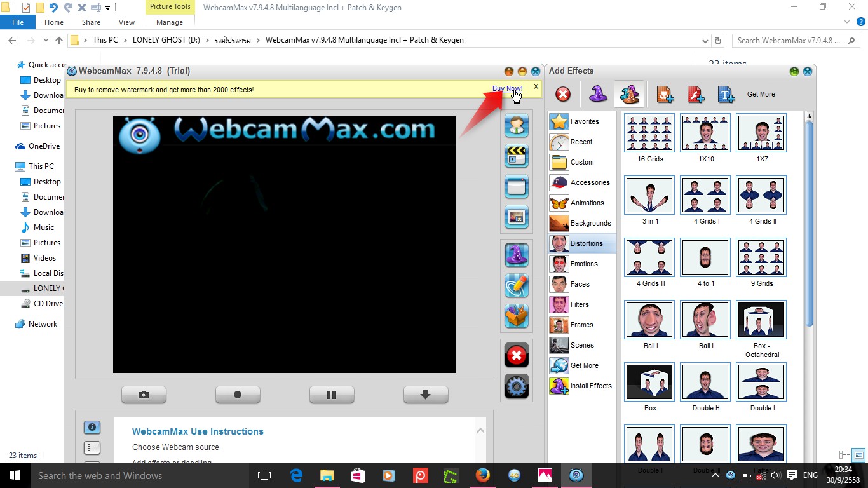Screen dimensions: 868x488
Task: Open the Filters category
Action: (x=581, y=304)
